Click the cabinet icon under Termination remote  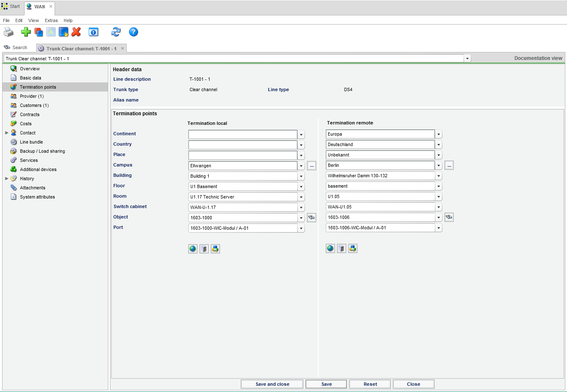pyautogui.click(x=342, y=248)
